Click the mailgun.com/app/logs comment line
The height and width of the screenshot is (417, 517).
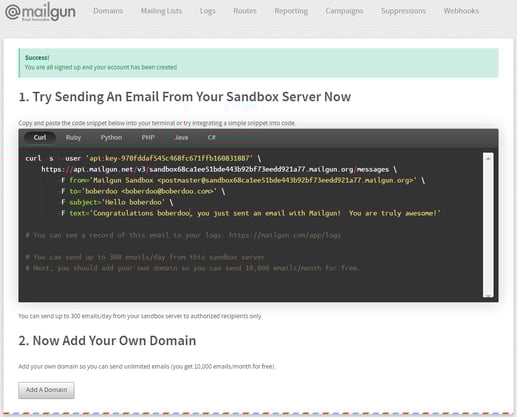[x=183, y=235]
